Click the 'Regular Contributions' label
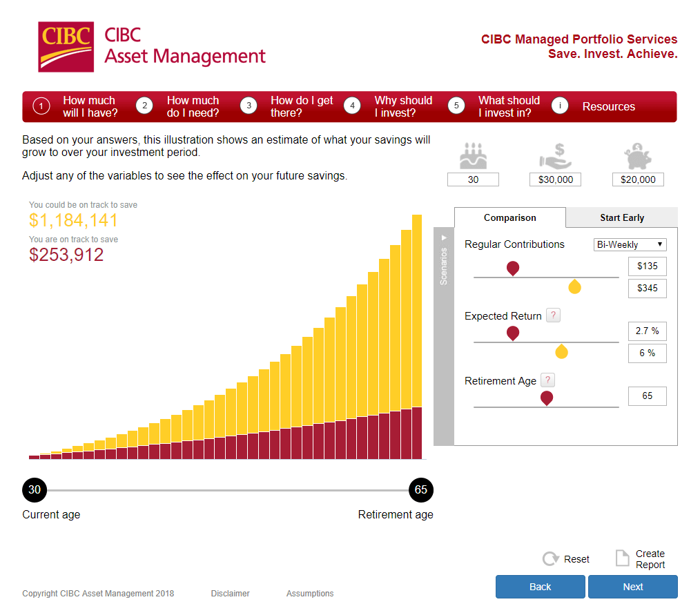 click(x=514, y=244)
